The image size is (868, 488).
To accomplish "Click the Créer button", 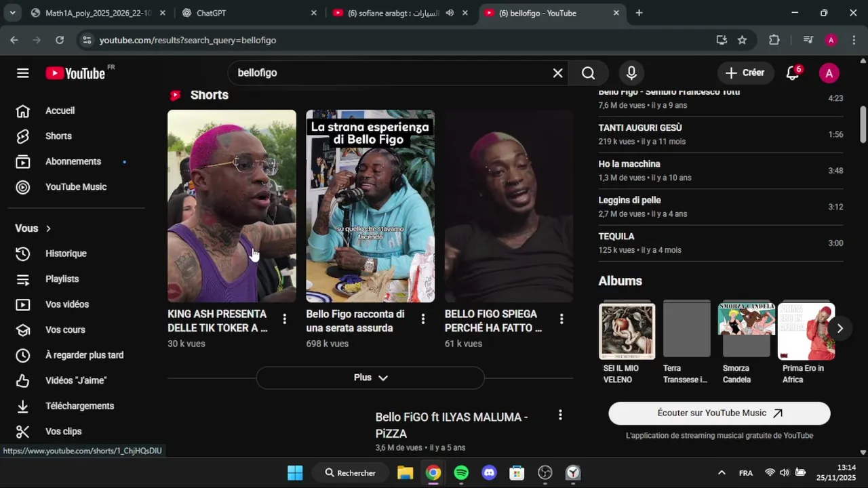I will 745,73.
